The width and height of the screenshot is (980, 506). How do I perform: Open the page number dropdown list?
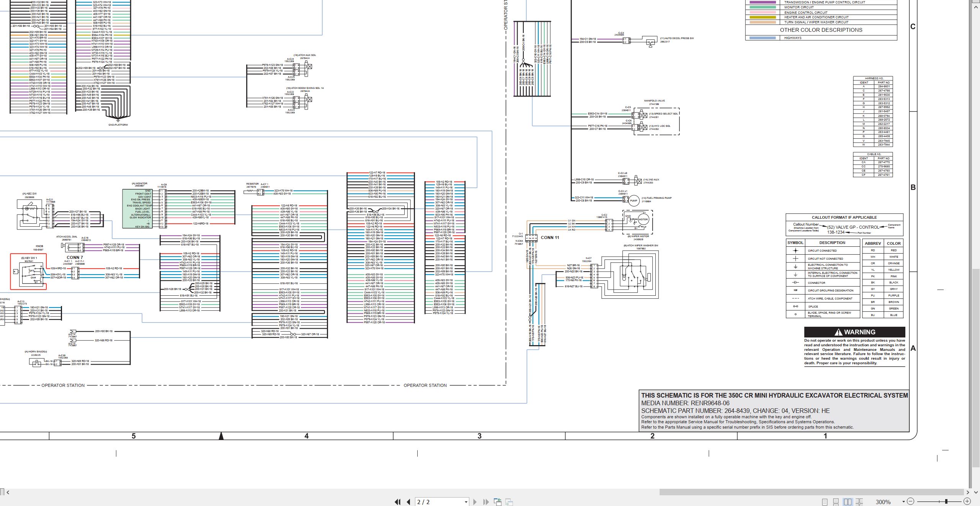[466, 502]
